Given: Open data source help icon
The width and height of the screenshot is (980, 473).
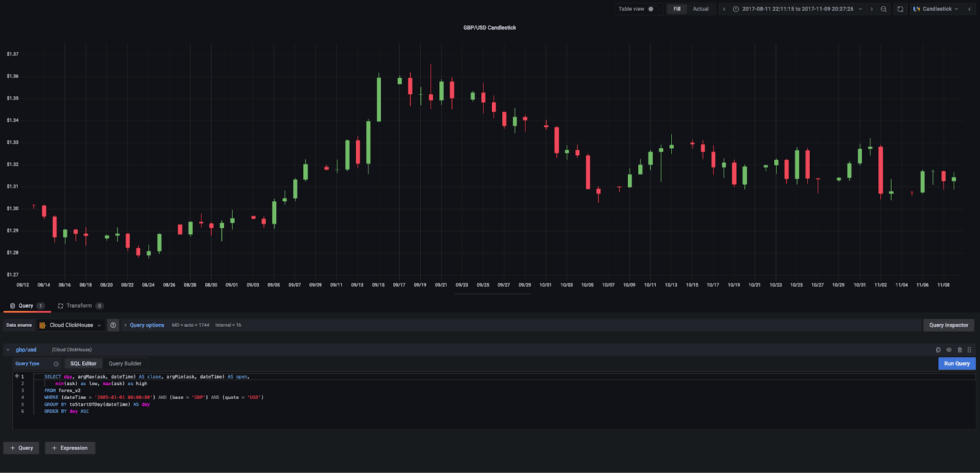Looking at the screenshot, I should [113, 326].
